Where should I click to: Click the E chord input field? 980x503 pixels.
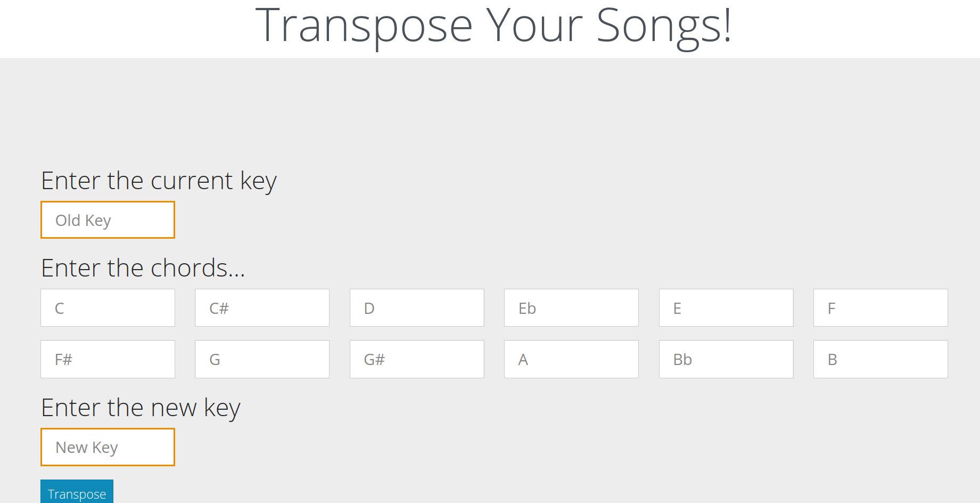(726, 308)
